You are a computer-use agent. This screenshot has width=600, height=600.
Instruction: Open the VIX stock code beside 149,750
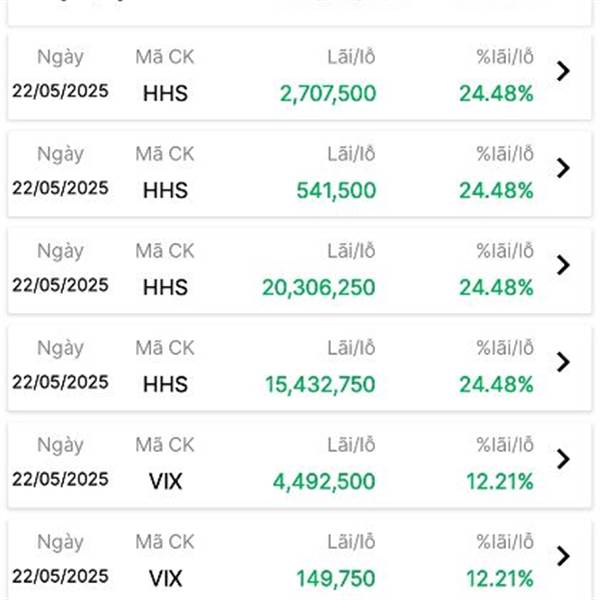[165, 578]
